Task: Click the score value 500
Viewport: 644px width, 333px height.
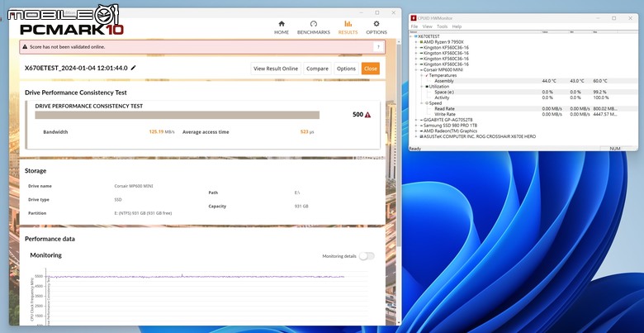Action: tap(358, 115)
